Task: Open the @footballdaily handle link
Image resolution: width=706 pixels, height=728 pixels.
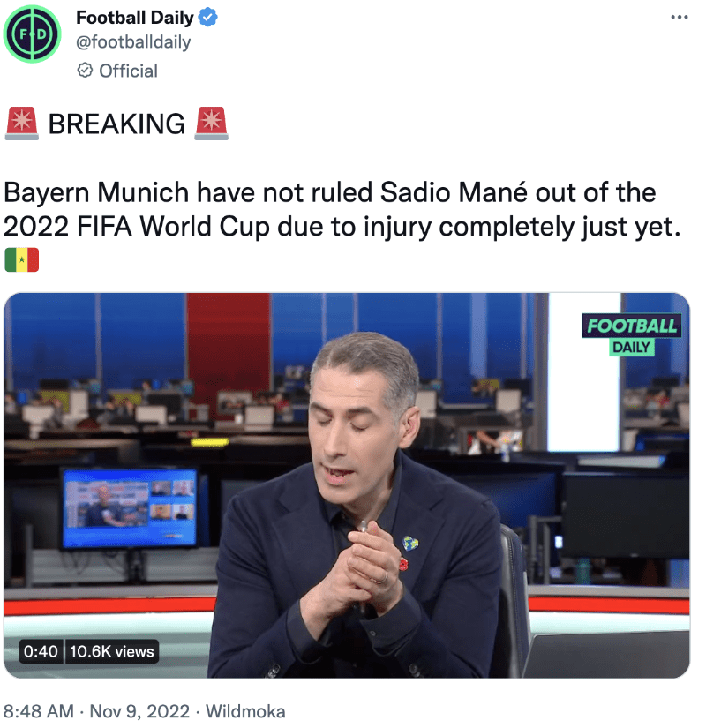Action: [133, 42]
